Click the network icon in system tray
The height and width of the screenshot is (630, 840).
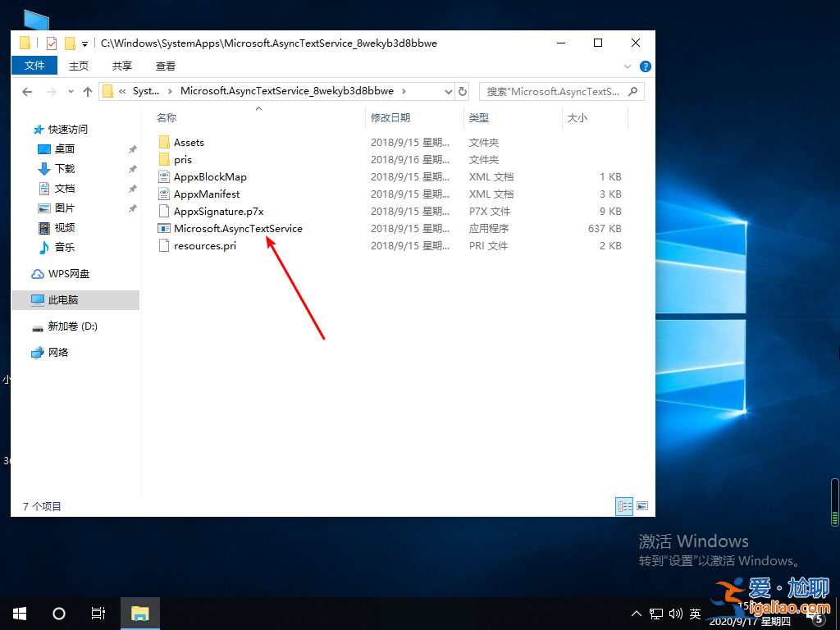[x=656, y=613]
